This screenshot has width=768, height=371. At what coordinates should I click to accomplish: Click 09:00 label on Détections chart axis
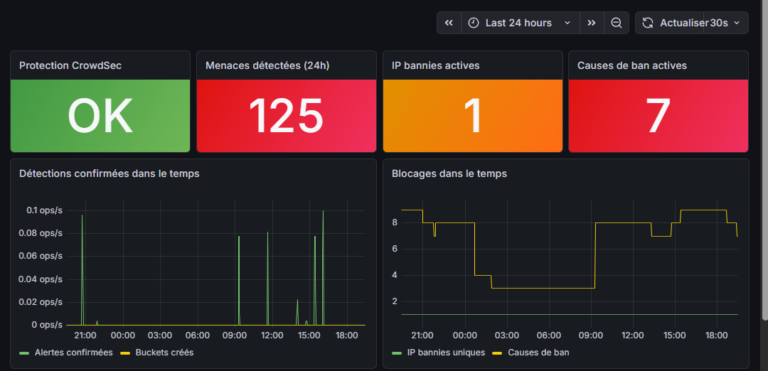click(235, 336)
